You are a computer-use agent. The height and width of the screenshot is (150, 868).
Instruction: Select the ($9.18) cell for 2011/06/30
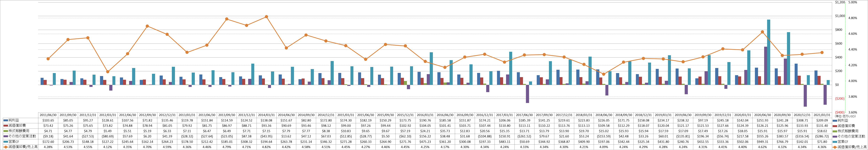point(48,137)
